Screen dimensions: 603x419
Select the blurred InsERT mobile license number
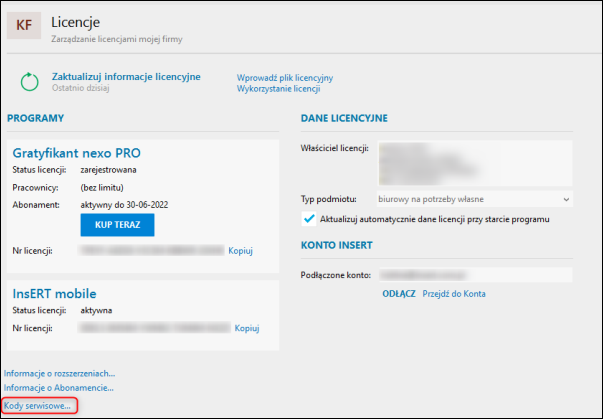coord(155,328)
